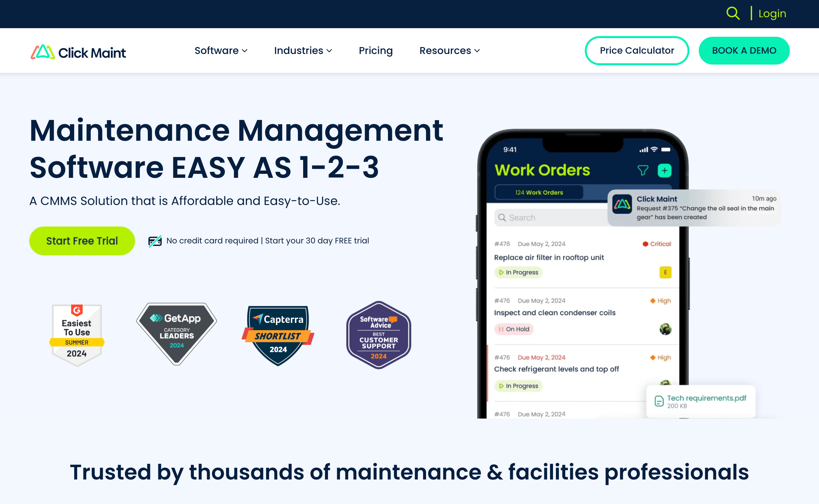819x504 pixels.
Task: Click the green plus add work order icon
Action: click(664, 171)
